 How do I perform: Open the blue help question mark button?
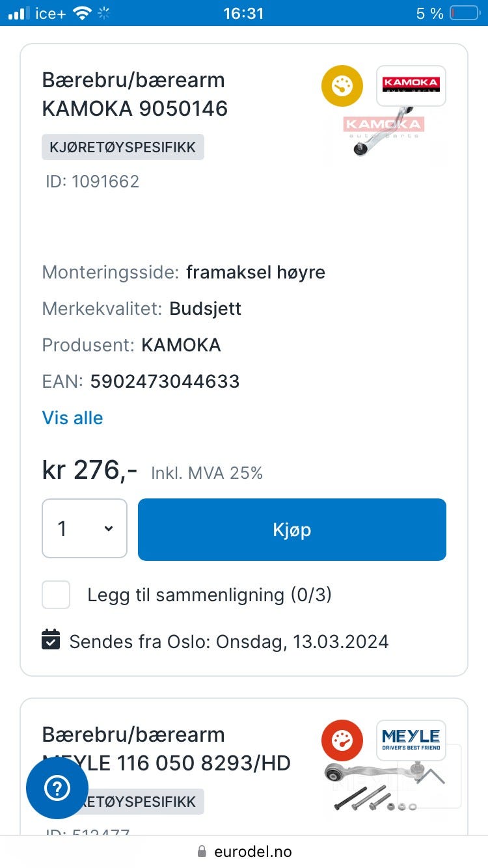57,788
